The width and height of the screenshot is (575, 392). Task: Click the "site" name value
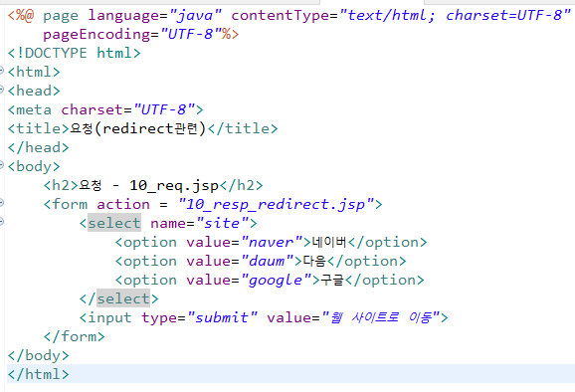point(222,223)
